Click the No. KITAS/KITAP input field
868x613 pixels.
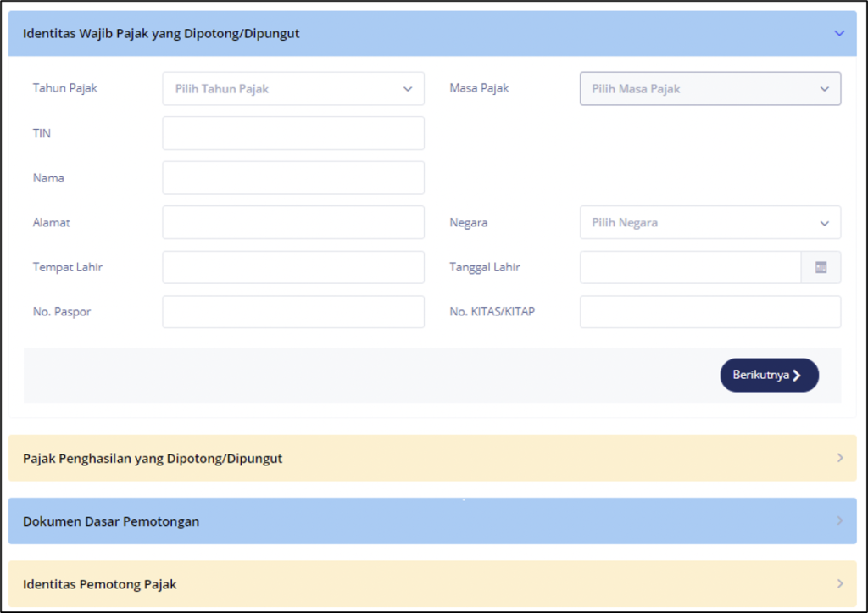click(709, 312)
